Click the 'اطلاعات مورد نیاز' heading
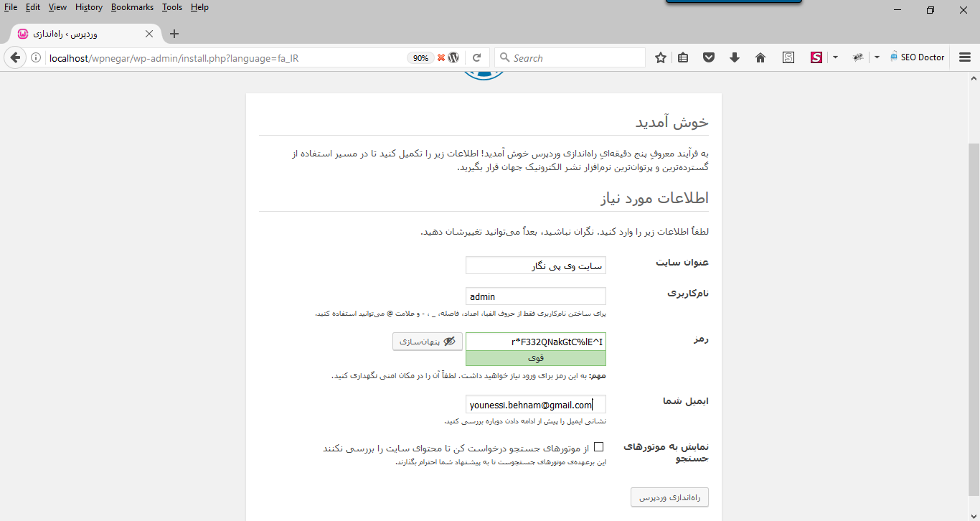 pos(653,198)
